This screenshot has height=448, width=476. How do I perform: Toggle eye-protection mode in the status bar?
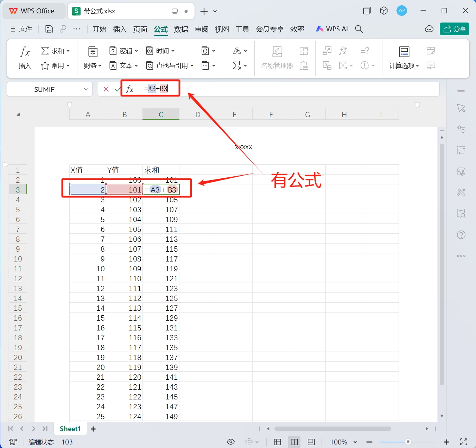(230, 442)
